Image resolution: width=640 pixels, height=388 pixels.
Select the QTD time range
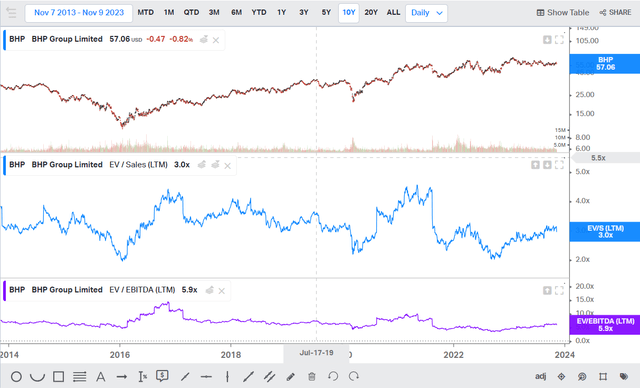pos(191,13)
